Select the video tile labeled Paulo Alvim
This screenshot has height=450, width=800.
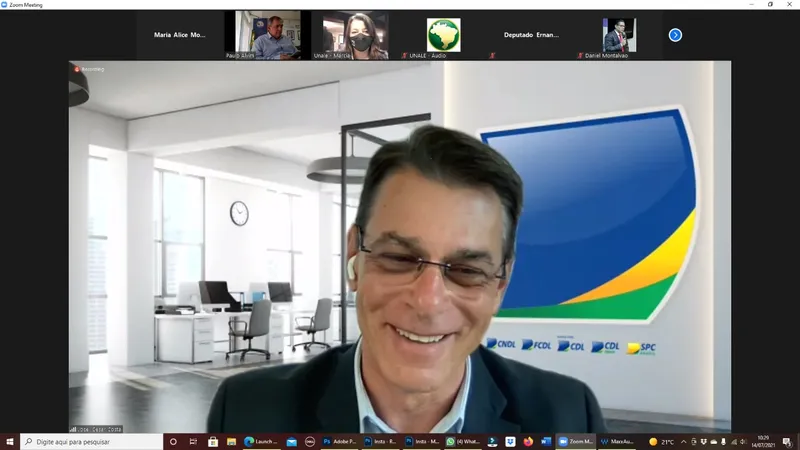point(267,35)
